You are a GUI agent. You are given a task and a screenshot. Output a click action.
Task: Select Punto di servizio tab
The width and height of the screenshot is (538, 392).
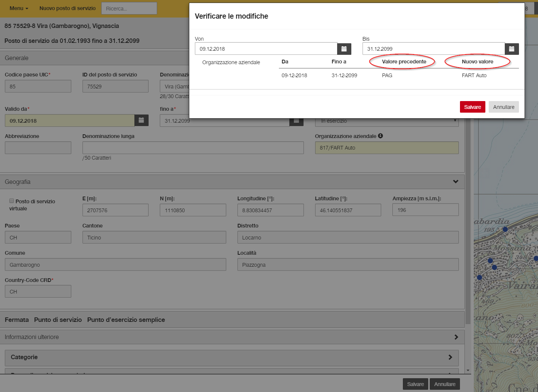pos(58,320)
